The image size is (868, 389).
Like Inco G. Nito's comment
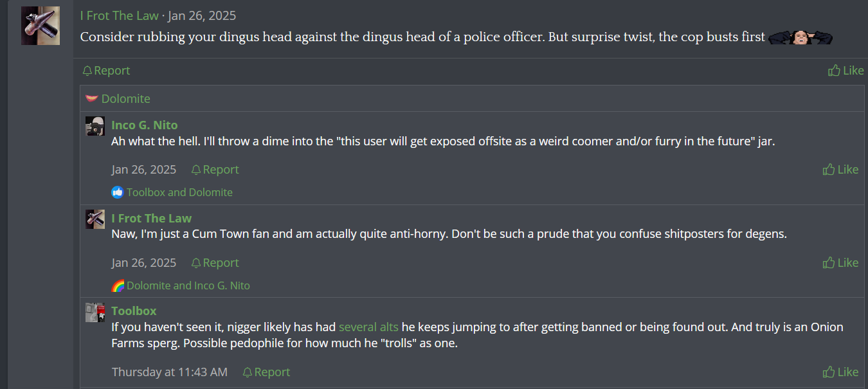click(x=840, y=170)
